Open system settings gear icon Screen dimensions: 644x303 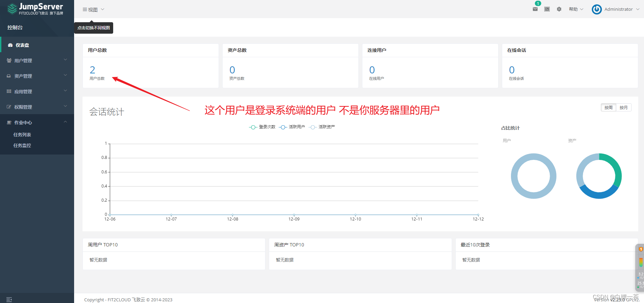[559, 9]
